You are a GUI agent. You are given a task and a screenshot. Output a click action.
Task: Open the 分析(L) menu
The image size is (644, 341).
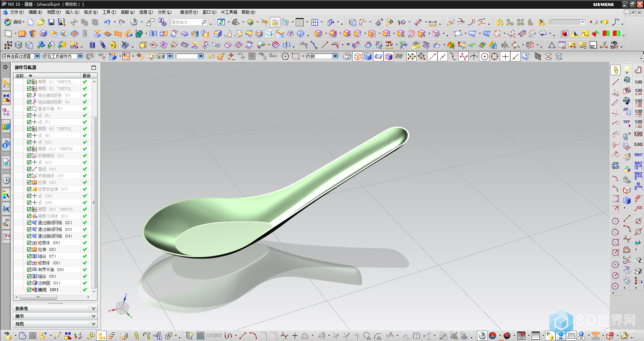[165, 12]
